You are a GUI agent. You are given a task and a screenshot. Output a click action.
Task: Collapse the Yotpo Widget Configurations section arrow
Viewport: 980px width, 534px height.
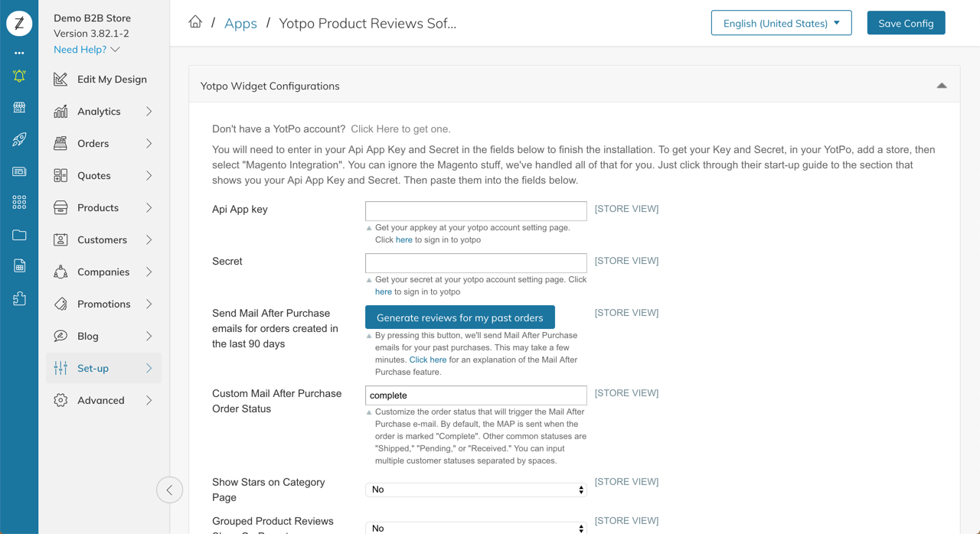(x=942, y=86)
